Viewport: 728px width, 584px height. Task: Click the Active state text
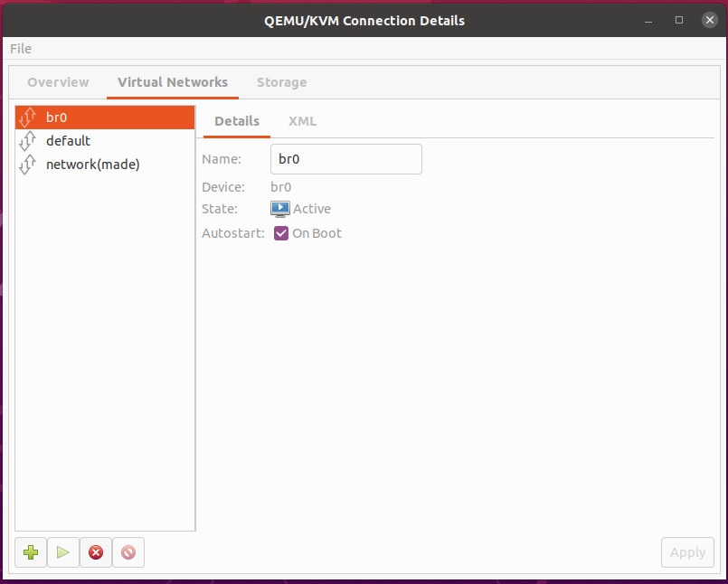(312, 209)
